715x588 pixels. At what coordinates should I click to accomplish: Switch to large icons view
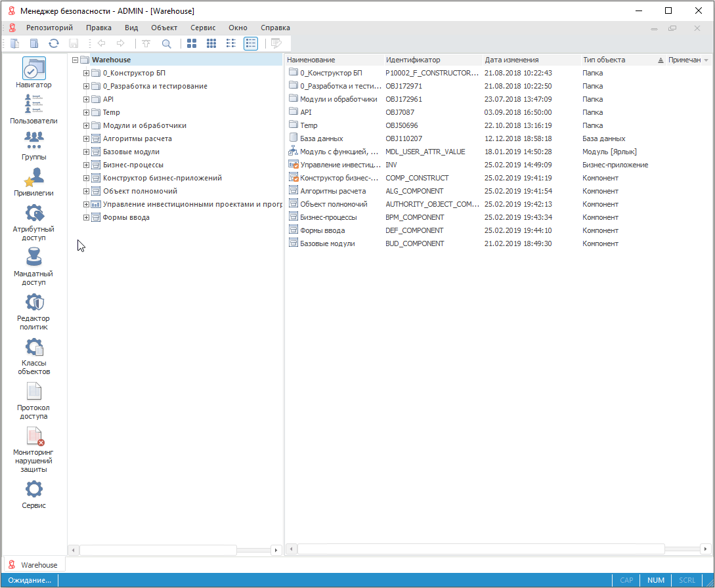pyautogui.click(x=192, y=43)
